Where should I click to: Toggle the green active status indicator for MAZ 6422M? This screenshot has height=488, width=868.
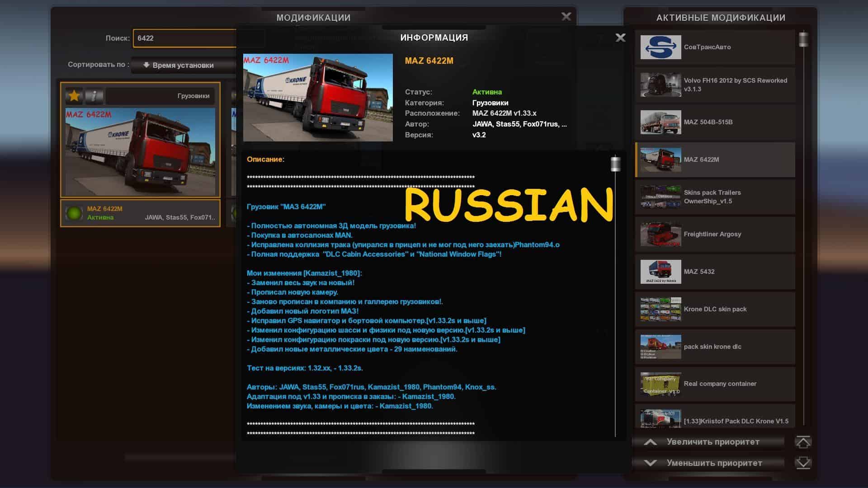[74, 213]
